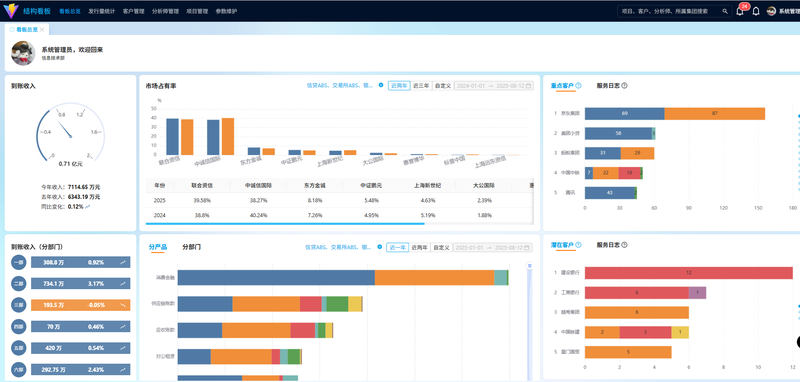This screenshot has width=800, height=382.
Task: Click the 三部 193.5万 orange revenue bar
Action: (x=81, y=305)
